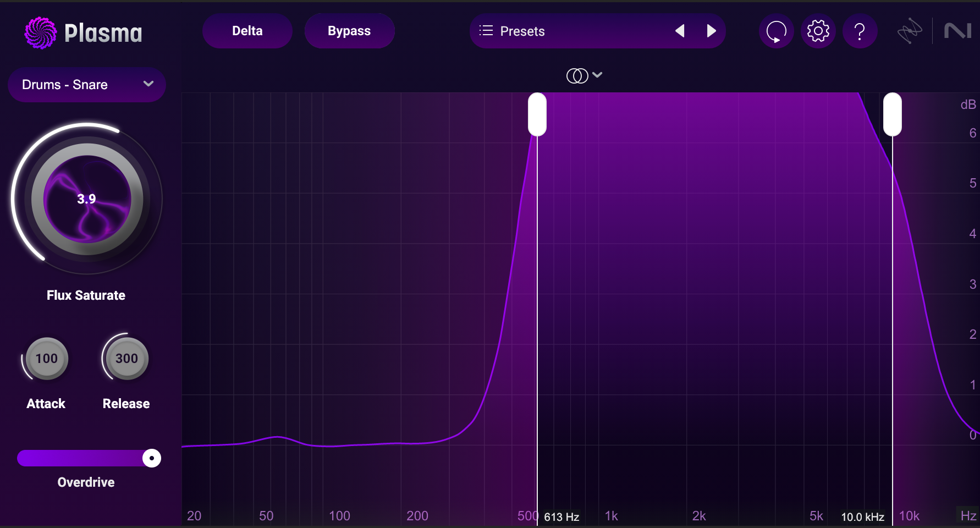Image resolution: width=980 pixels, height=528 pixels.
Task: Open the settings gear icon
Action: point(818,31)
